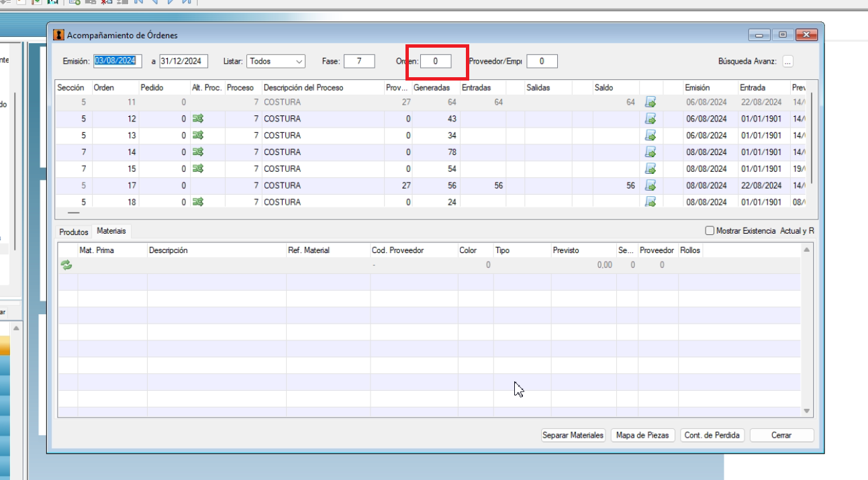
Task: Open the document icon on order 11 row
Action: tap(650, 102)
